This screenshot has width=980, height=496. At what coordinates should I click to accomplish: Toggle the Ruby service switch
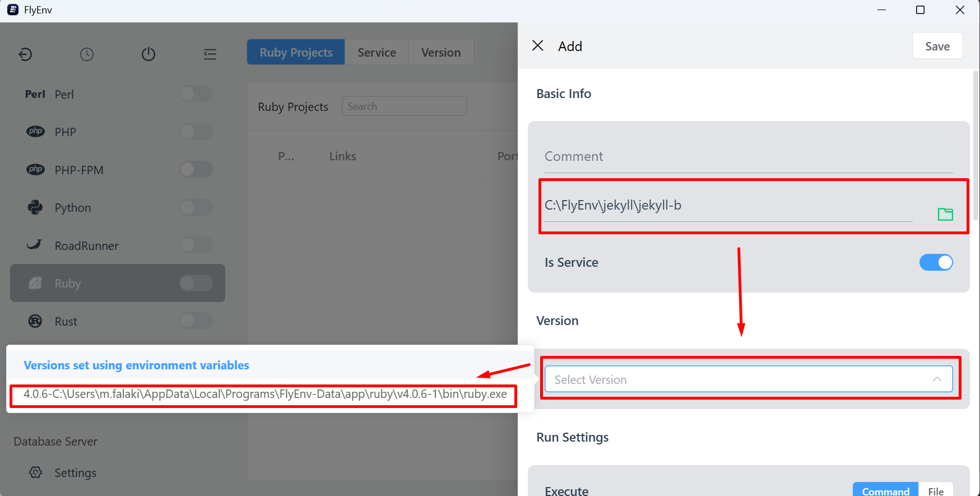click(196, 283)
